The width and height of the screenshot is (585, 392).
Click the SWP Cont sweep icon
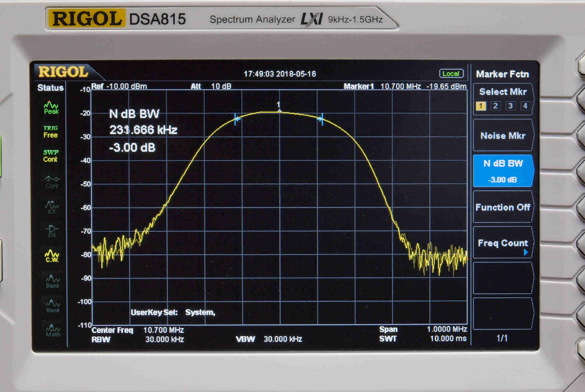pos(51,156)
